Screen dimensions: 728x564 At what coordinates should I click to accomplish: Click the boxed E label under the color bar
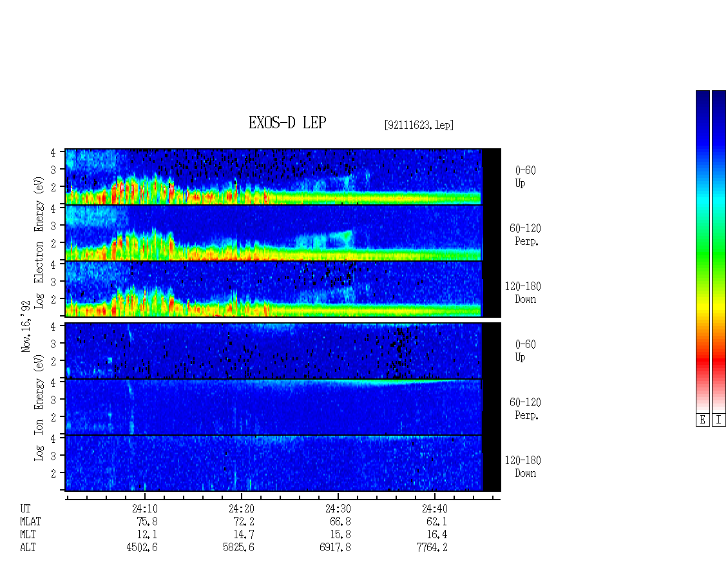point(702,420)
